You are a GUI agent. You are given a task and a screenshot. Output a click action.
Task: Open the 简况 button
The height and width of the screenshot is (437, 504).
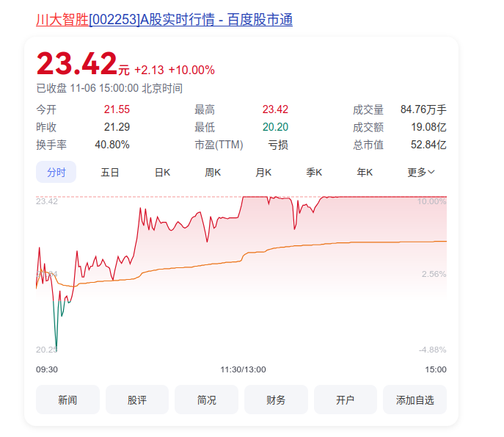tap(206, 400)
